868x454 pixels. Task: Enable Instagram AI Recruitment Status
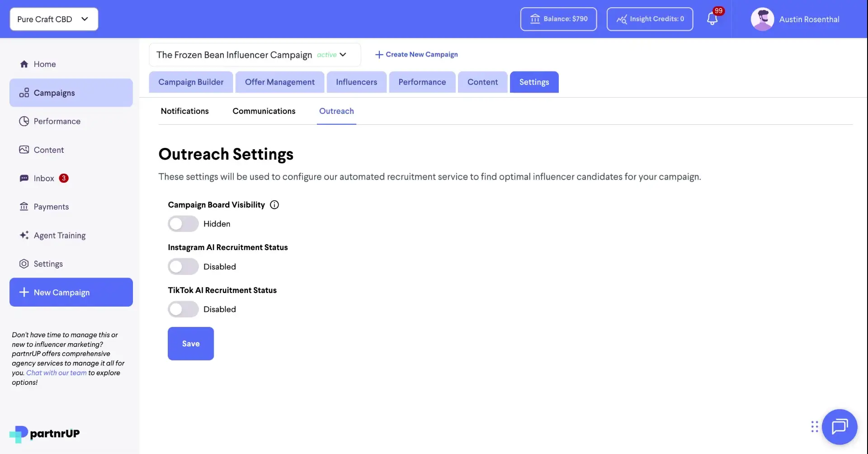tap(183, 266)
